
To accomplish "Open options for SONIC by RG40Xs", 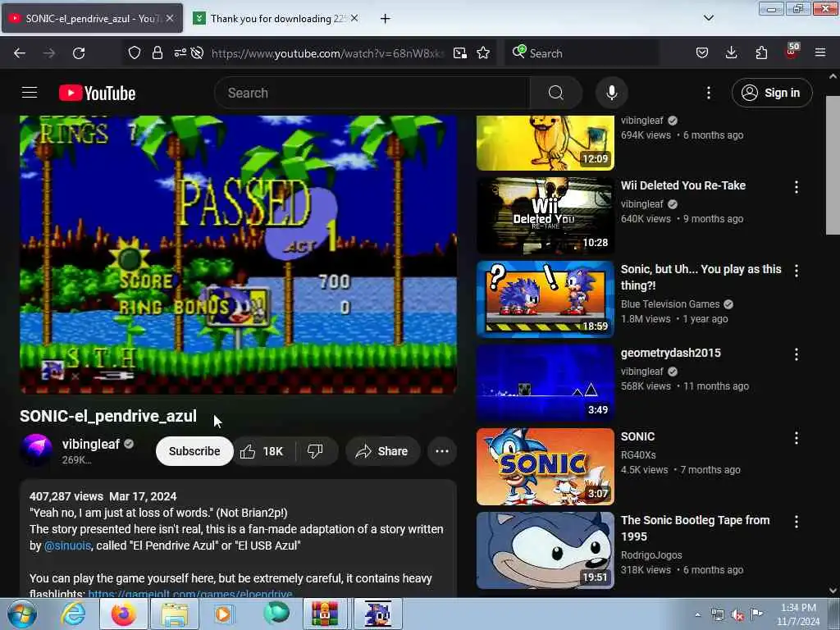I will click(x=796, y=438).
